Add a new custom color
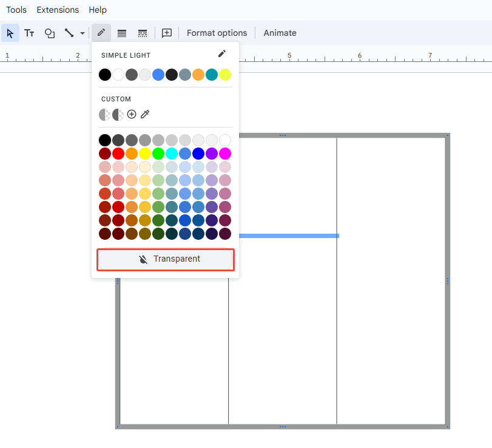The width and height of the screenshot is (492, 448). (132, 114)
